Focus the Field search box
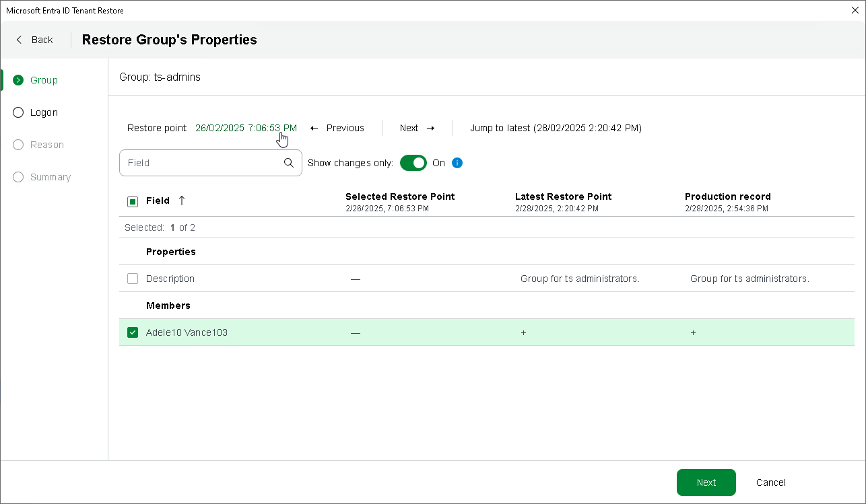 tap(202, 163)
